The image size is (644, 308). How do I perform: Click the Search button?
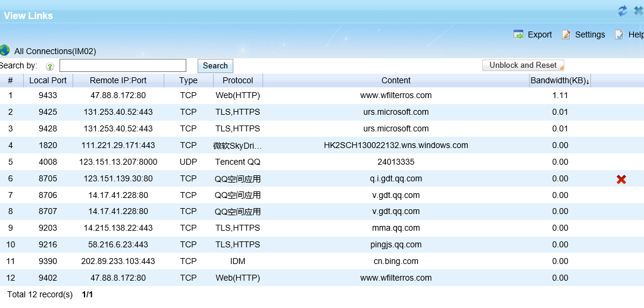(x=215, y=65)
